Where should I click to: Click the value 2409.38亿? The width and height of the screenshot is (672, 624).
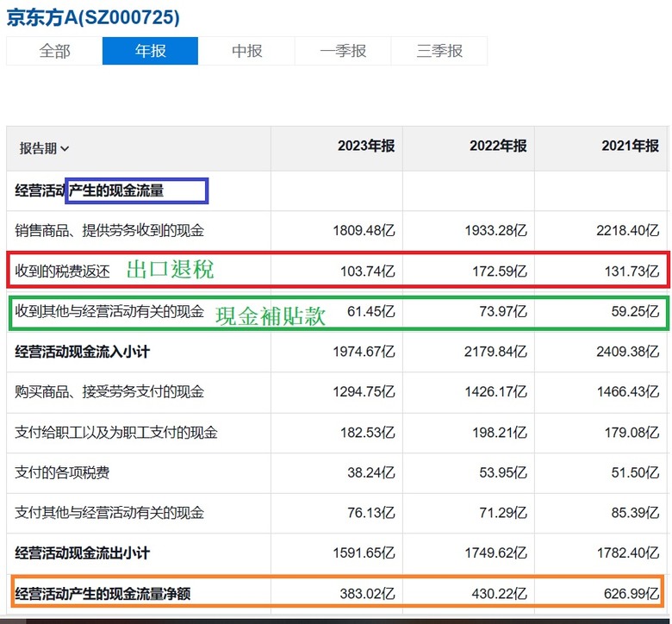pos(628,352)
